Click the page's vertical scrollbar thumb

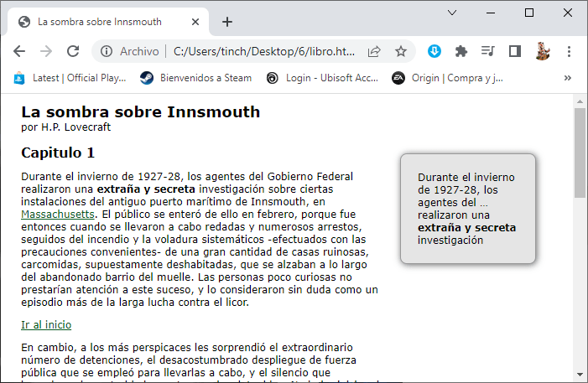click(580, 153)
